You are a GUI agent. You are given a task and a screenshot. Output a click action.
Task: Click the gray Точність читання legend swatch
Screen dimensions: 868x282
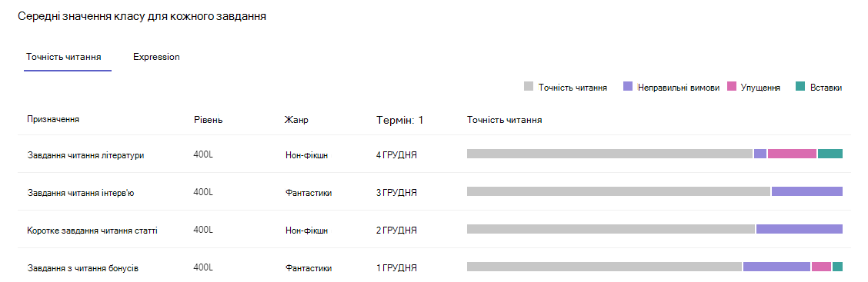[528, 87]
